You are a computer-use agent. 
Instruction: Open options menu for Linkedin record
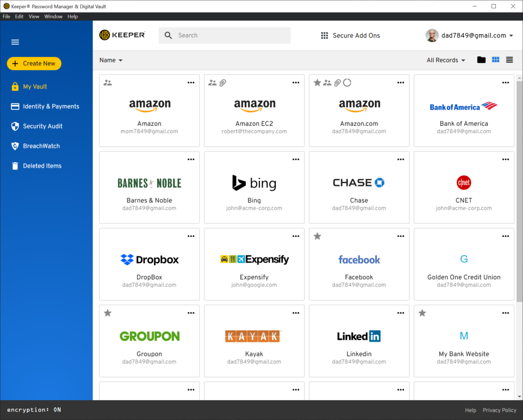[x=400, y=313]
